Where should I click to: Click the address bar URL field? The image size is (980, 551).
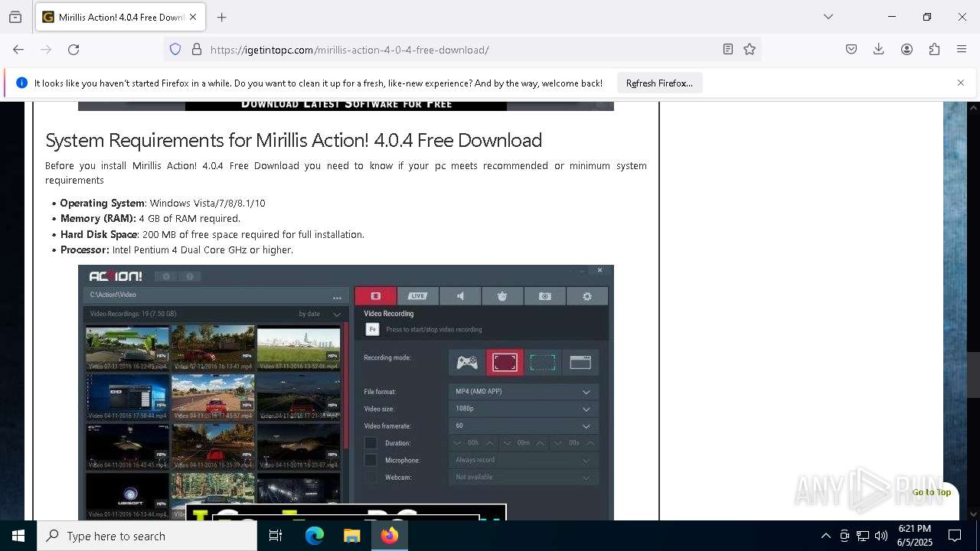click(x=462, y=50)
